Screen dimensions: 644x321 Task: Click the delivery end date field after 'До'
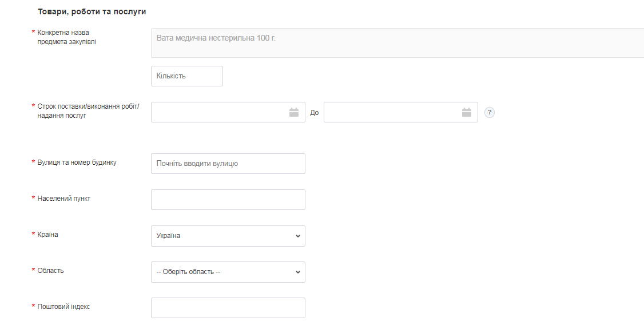click(392, 113)
